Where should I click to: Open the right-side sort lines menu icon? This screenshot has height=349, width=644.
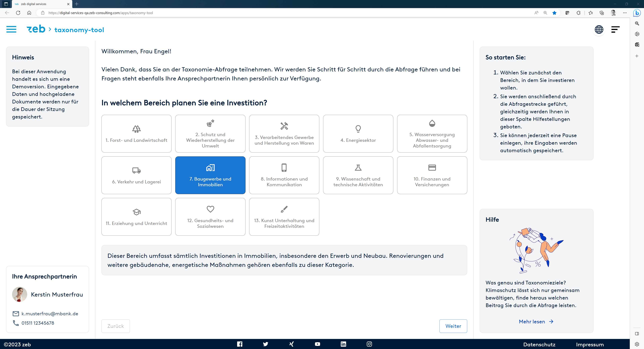tap(615, 30)
